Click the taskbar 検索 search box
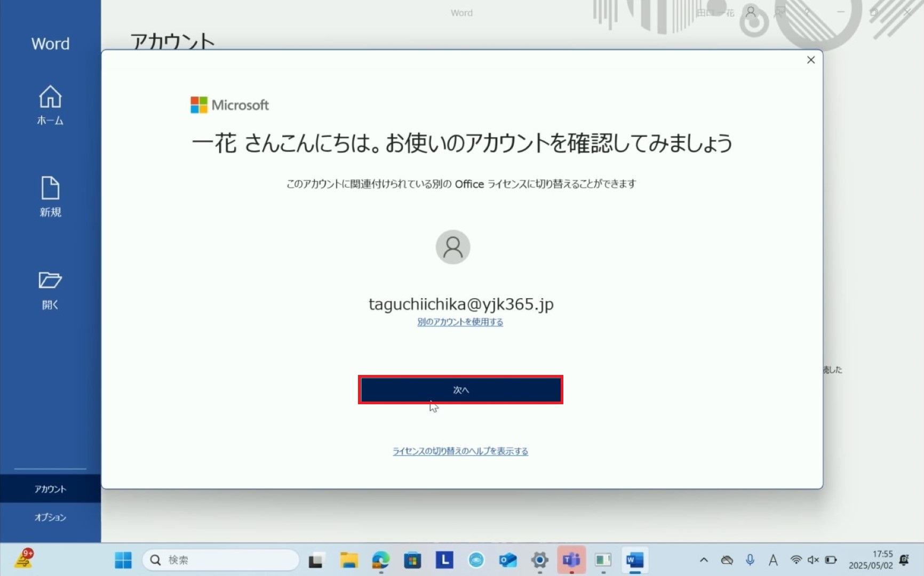The width and height of the screenshot is (924, 576). tap(220, 560)
